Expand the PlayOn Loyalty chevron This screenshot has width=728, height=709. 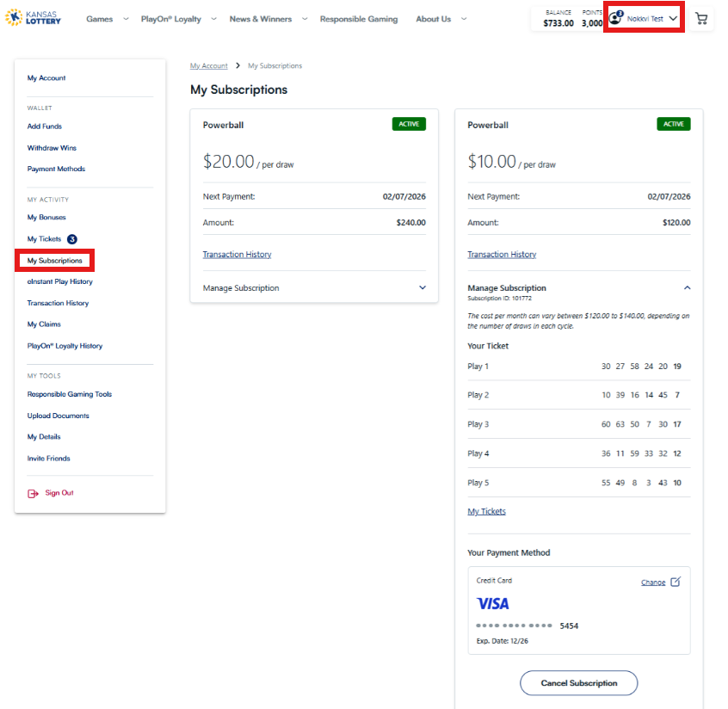tap(213, 19)
